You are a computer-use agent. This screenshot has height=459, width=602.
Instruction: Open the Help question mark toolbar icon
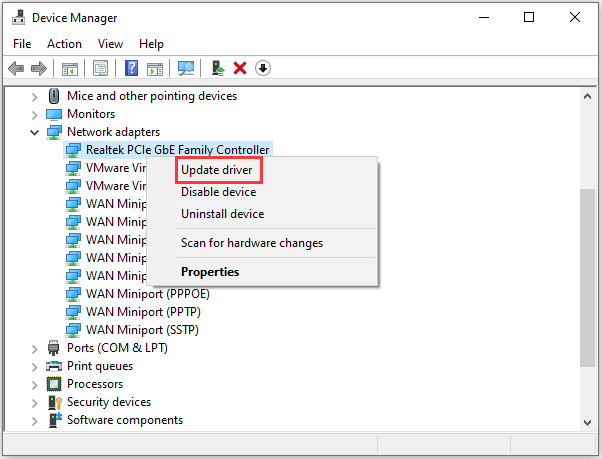[131, 68]
